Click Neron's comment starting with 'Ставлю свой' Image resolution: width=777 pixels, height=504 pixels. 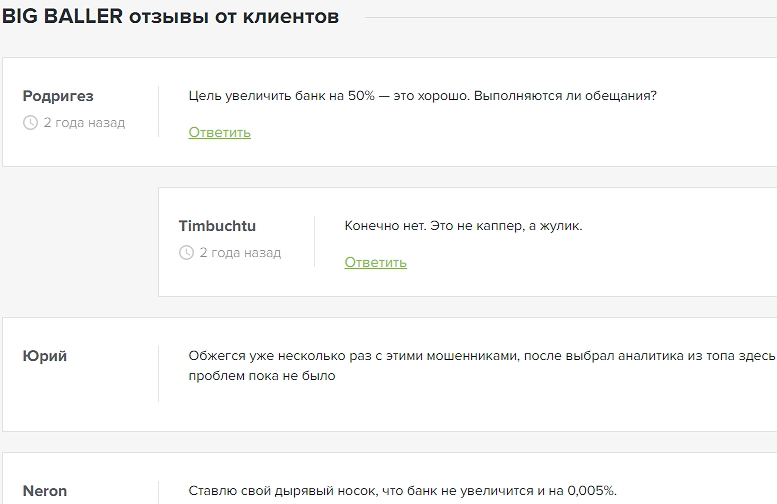pos(402,490)
